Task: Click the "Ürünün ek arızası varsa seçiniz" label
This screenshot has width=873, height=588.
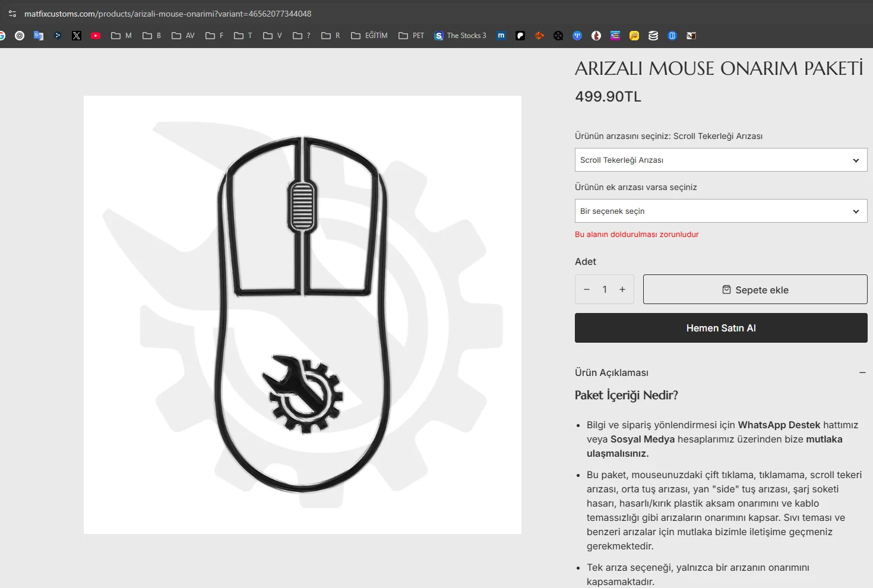Action: tap(636, 187)
